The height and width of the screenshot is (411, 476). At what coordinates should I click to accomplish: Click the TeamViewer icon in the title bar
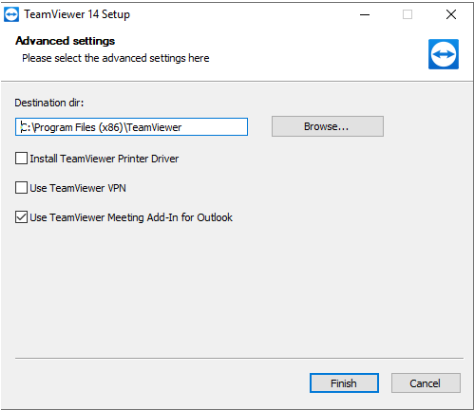click(11, 15)
